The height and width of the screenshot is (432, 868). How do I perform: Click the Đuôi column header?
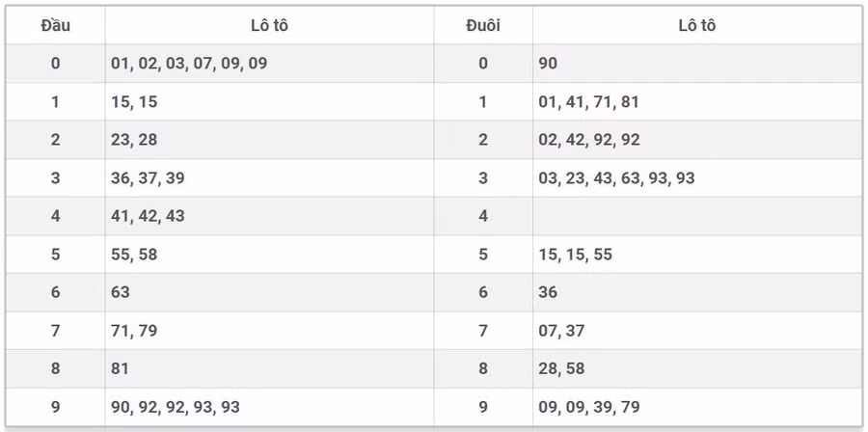483,26
